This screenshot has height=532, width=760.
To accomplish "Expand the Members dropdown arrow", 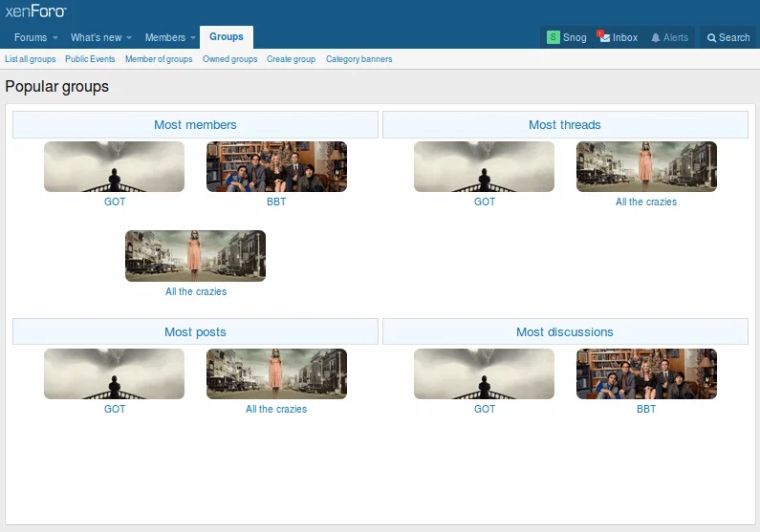I will click(193, 38).
